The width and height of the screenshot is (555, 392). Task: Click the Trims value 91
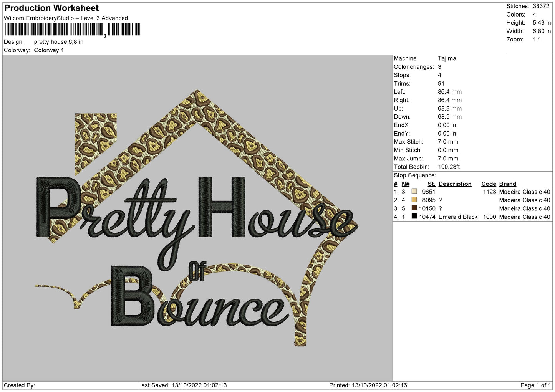tap(441, 84)
